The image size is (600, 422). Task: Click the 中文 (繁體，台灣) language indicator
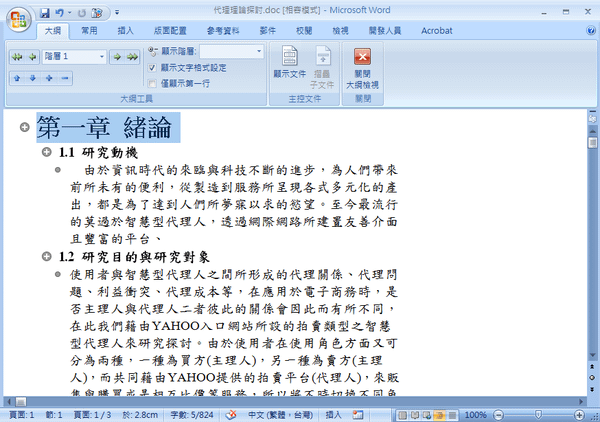280,415
